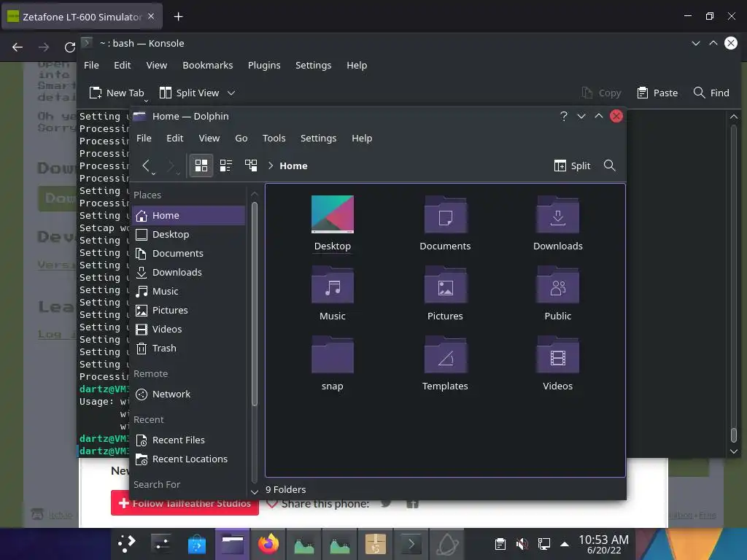Open Recent Locations in sidebar
Viewport: 747px width, 560px height.
pyautogui.click(x=189, y=459)
